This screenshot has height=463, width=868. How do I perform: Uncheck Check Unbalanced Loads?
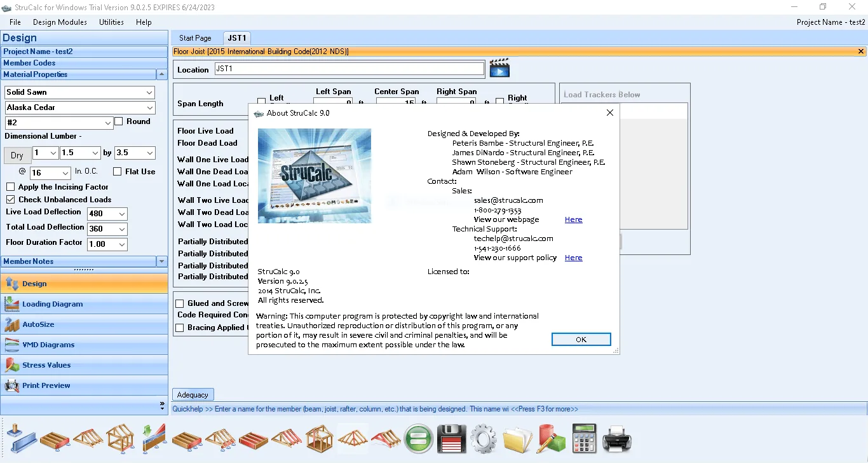10,200
